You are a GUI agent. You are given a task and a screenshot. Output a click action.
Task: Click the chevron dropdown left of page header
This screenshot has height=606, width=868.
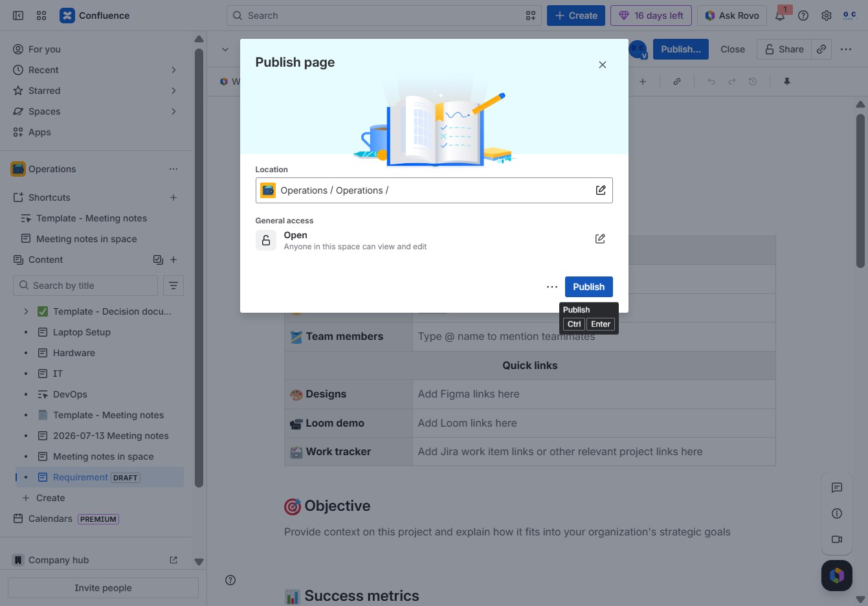coord(225,49)
